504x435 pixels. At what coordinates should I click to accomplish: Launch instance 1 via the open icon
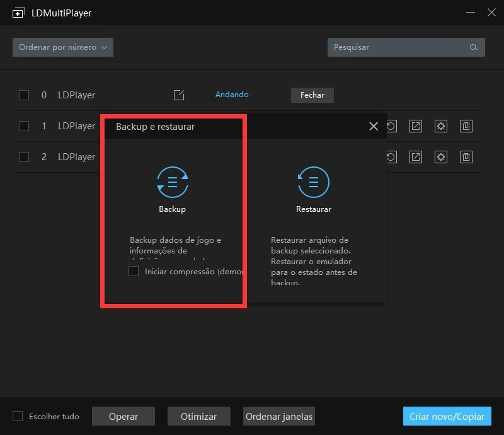(x=416, y=126)
